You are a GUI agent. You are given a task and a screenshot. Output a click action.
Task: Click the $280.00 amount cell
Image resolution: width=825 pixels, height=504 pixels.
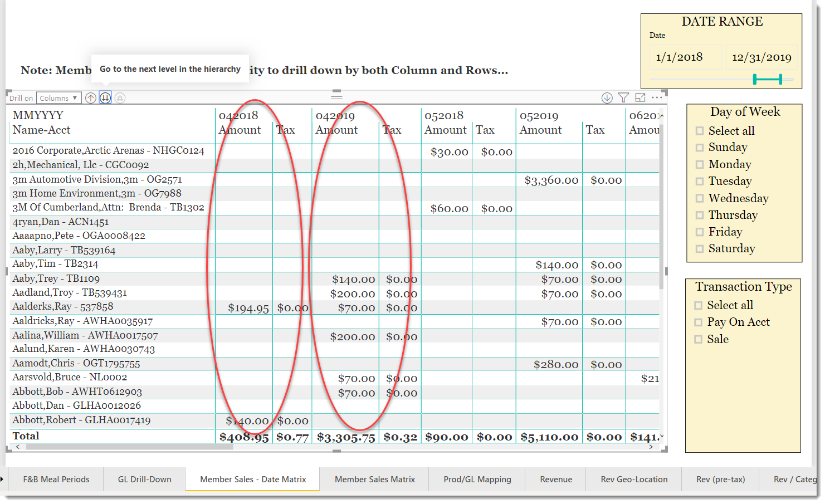[x=556, y=365]
